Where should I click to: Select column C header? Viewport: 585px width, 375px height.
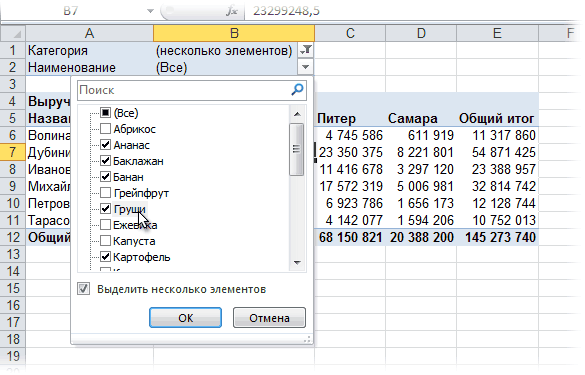[x=350, y=34]
